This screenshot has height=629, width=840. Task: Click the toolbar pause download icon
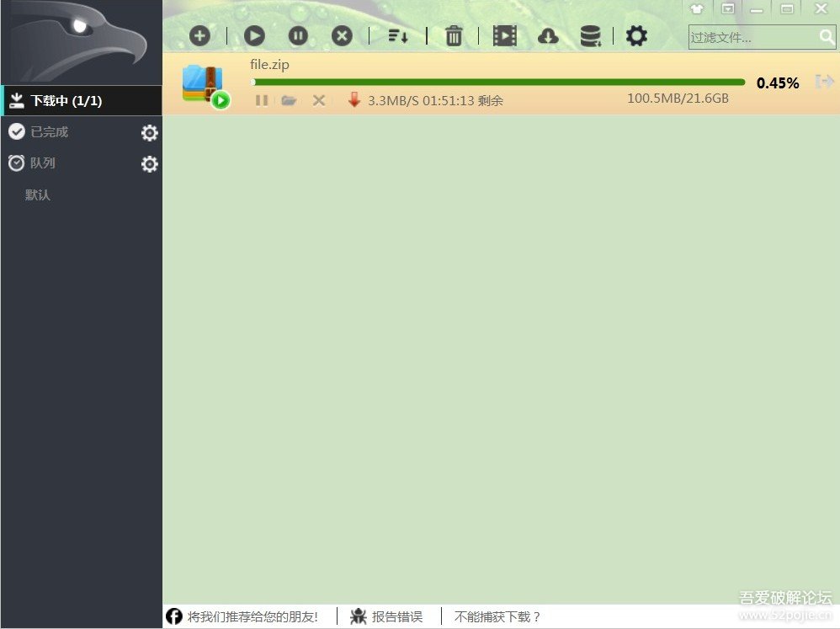pos(298,35)
